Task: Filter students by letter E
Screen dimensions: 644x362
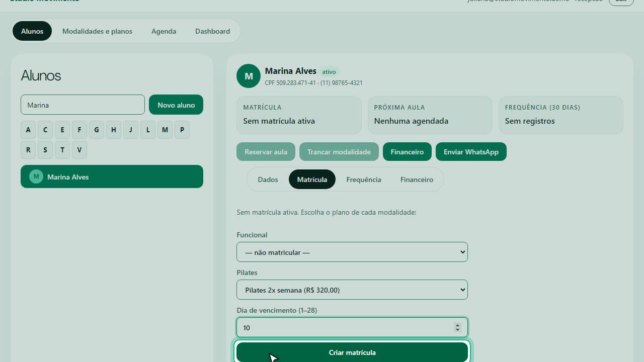Action: (x=62, y=130)
